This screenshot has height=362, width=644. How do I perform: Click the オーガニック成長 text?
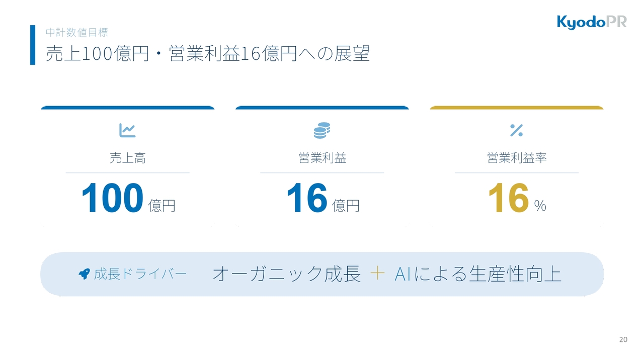(287, 274)
